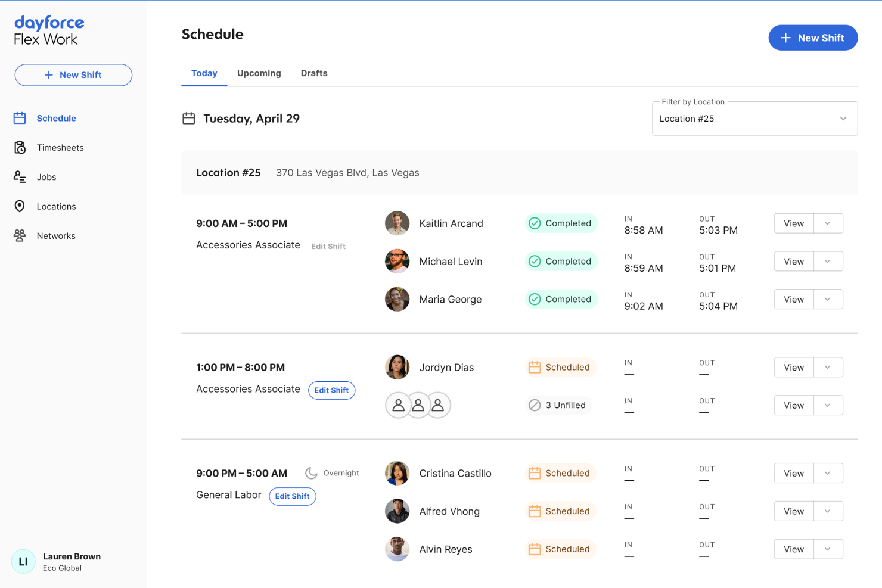
Task: Click the Jobs icon in sidebar
Action: point(20,177)
